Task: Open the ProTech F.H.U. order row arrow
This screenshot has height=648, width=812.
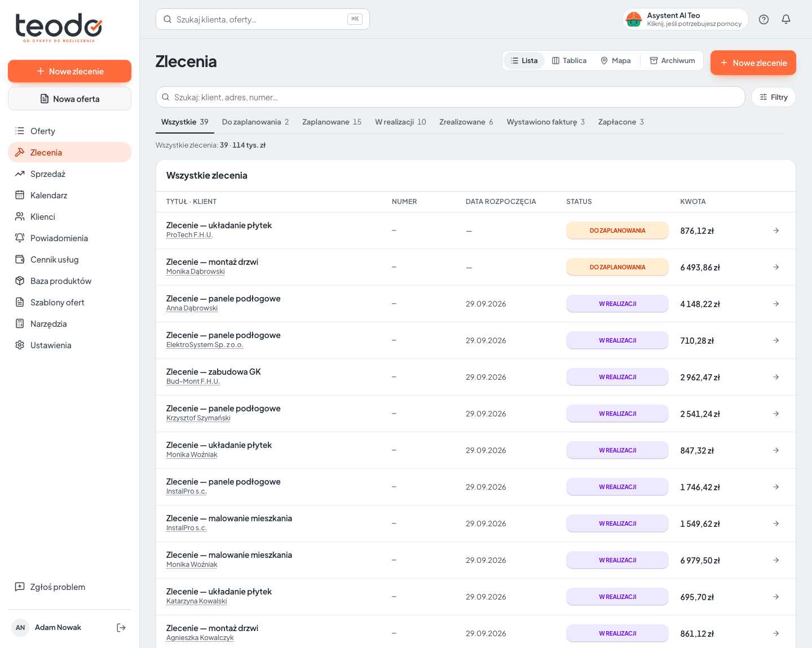Action: point(776,230)
